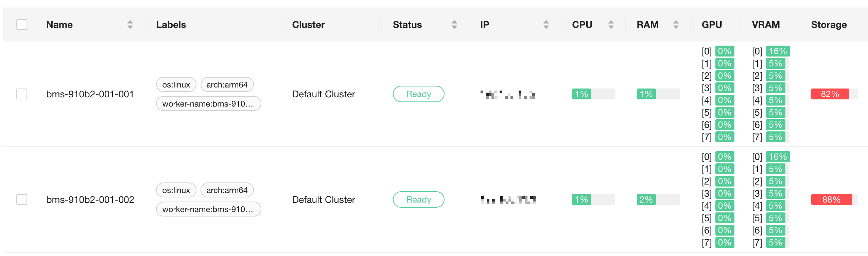
Task: Click first worker's 16% VRAM bar
Action: 778,51
